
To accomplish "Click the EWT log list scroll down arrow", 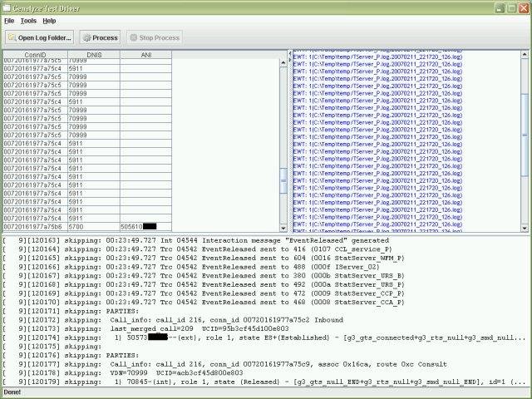I will (525, 229).
